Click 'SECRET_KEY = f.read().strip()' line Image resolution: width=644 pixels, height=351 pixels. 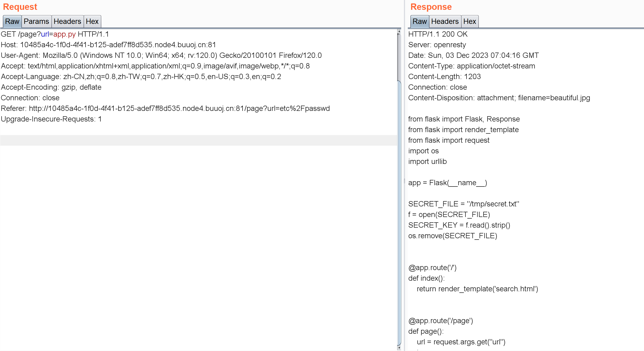pyautogui.click(x=459, y=225)
